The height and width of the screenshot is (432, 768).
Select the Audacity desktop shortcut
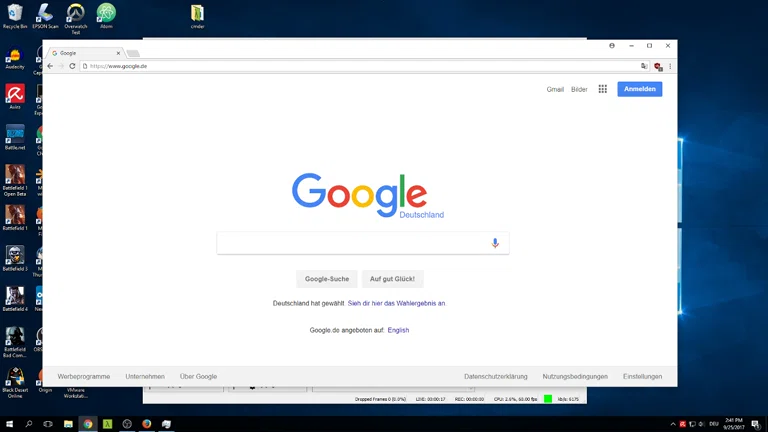[15, 58]
